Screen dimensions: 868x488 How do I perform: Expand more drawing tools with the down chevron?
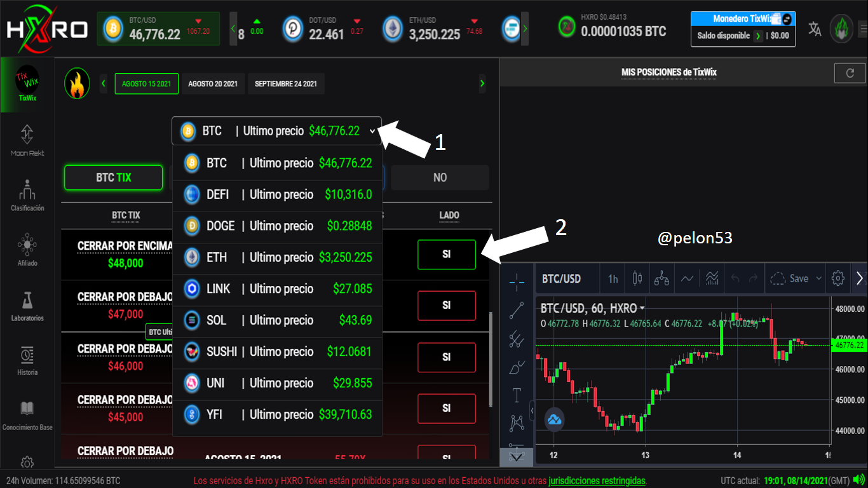point(517,457)
